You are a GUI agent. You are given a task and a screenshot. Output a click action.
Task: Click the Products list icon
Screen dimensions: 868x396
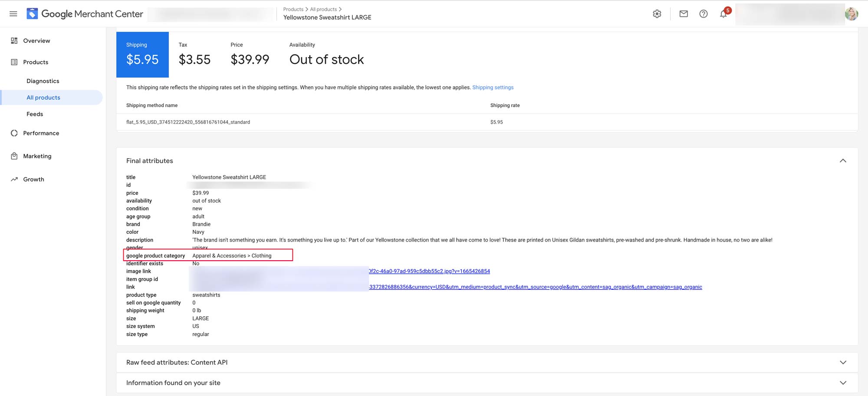pos(14,62)
